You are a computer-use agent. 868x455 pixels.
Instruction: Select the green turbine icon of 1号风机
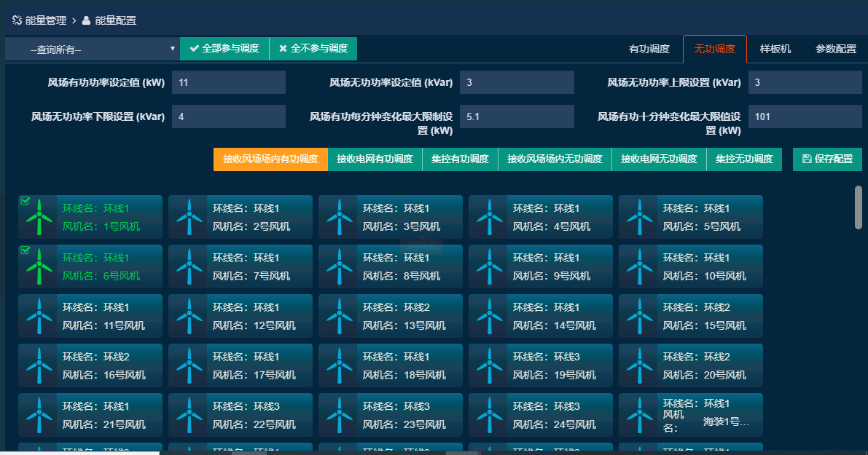pyautogui.click(x=38, y=216)
